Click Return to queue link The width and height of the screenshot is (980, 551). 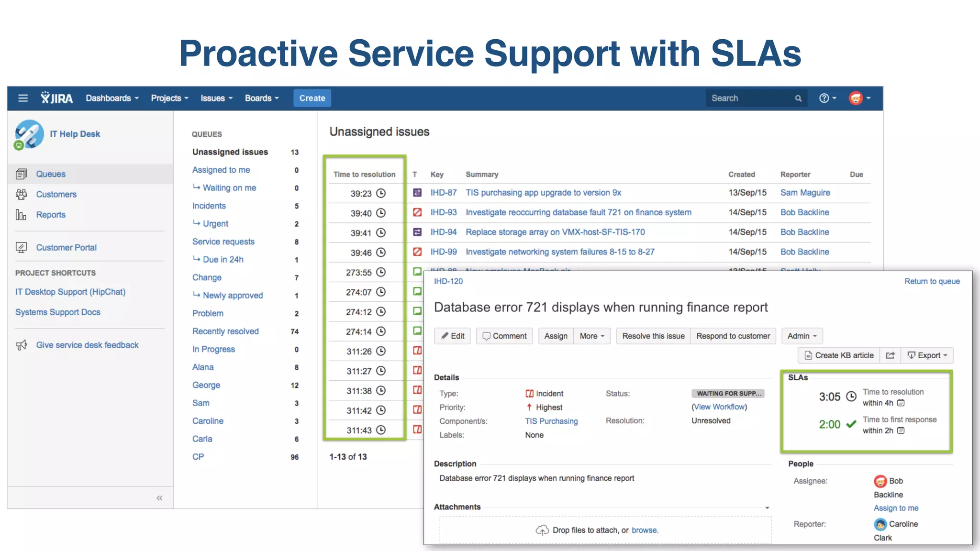[x=932, y=281]
